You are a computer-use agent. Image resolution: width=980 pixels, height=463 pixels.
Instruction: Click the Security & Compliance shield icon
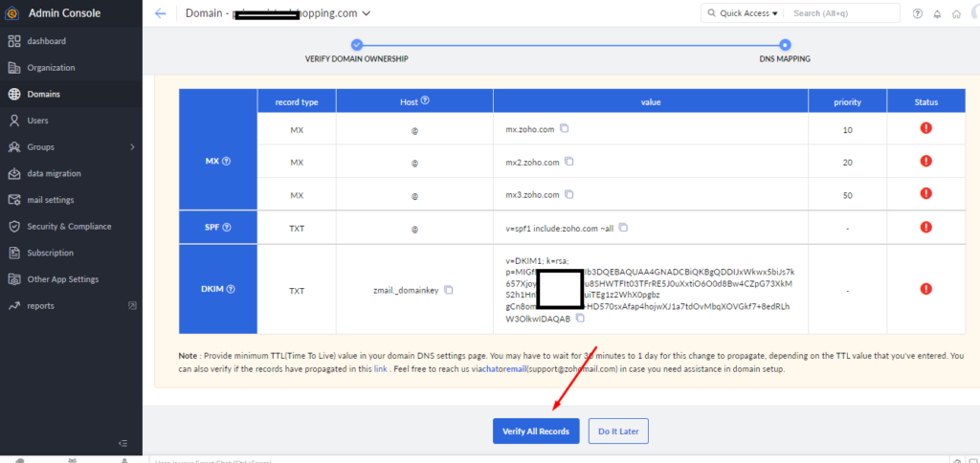coord(14,226)
